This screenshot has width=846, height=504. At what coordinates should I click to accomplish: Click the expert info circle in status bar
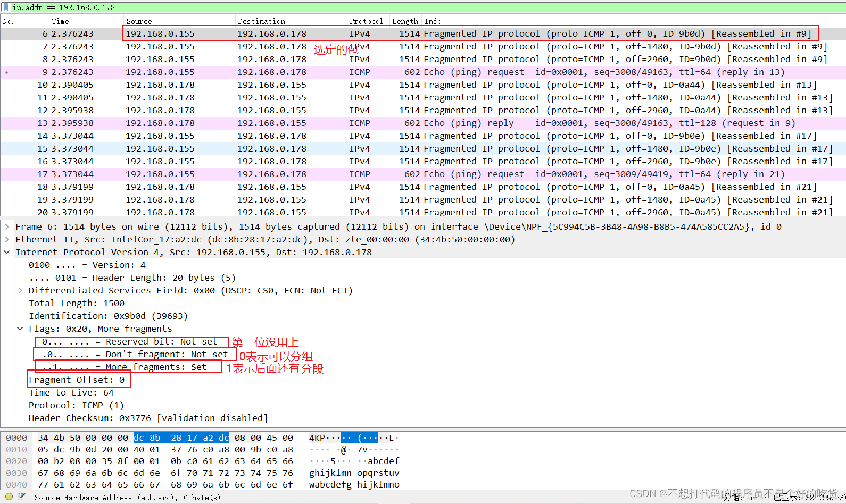[x=9, y=497]
